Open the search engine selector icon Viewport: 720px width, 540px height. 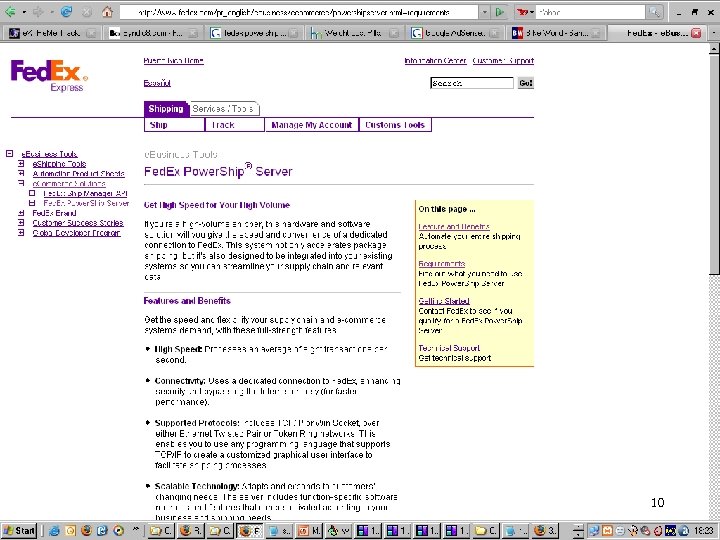pyautogui.click(x=525, y=12)
